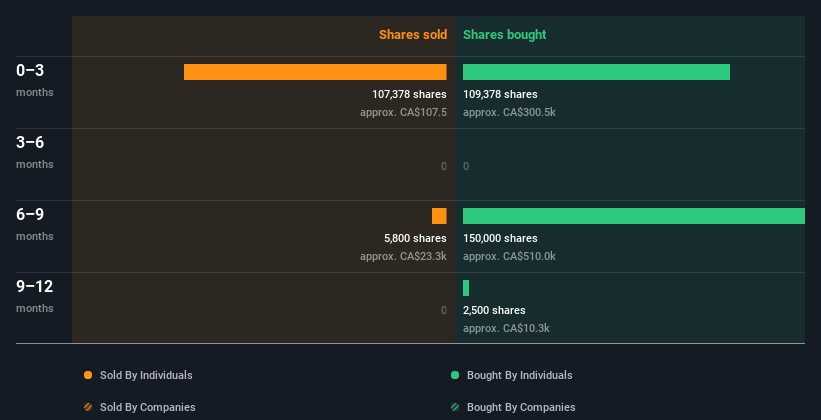Click the 107,378 shares value

409,94
